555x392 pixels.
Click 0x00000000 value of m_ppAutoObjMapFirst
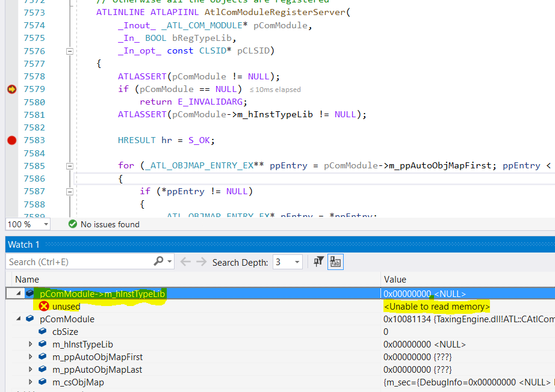(418, 357)
